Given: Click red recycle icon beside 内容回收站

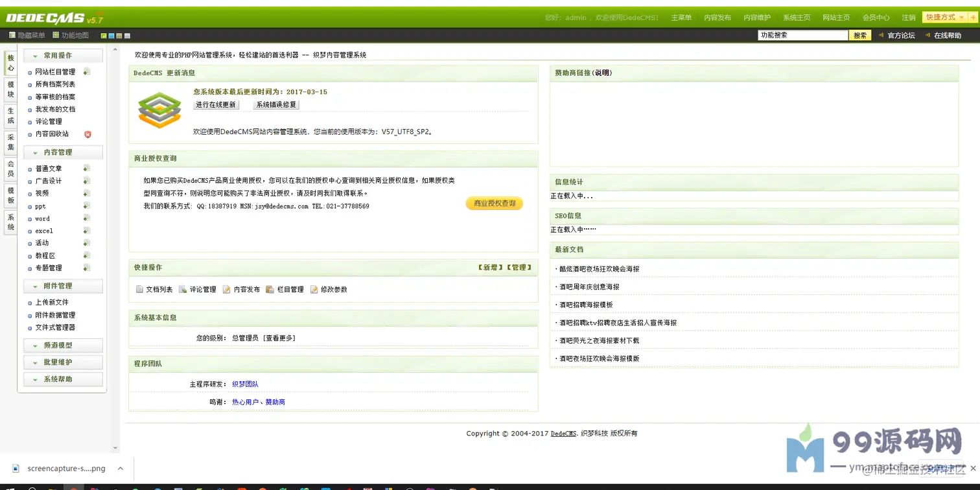Looking at the screenshot, I should (x=87, y=134).
